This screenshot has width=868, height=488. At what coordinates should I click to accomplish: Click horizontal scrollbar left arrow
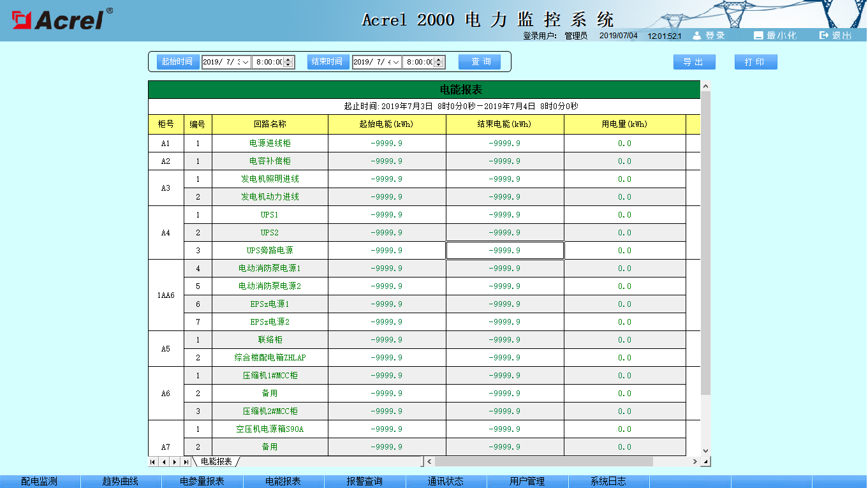[x=430, y=461]
